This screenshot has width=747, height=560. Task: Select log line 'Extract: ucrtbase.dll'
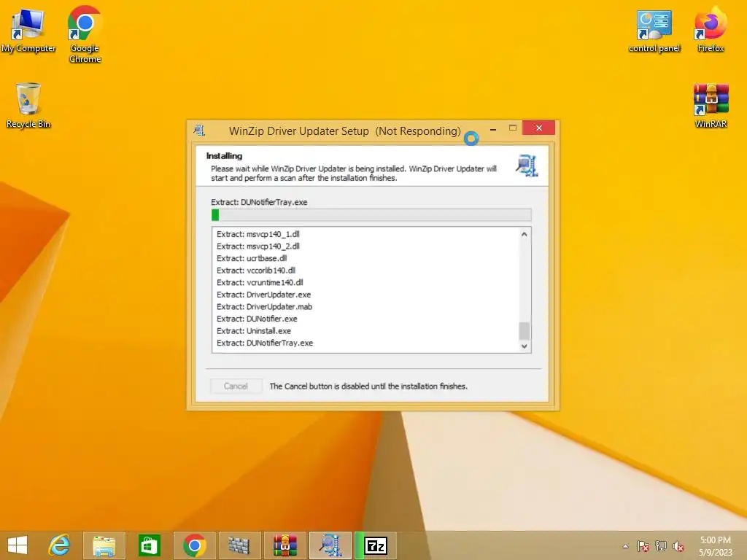tap(252, 258)
